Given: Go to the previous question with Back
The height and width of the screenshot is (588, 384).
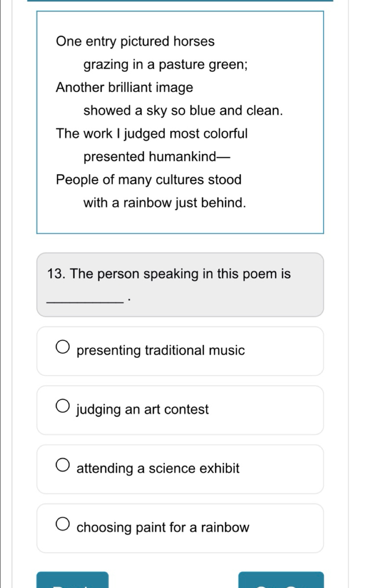Looking at the screenshot, I should coord(72,580).
